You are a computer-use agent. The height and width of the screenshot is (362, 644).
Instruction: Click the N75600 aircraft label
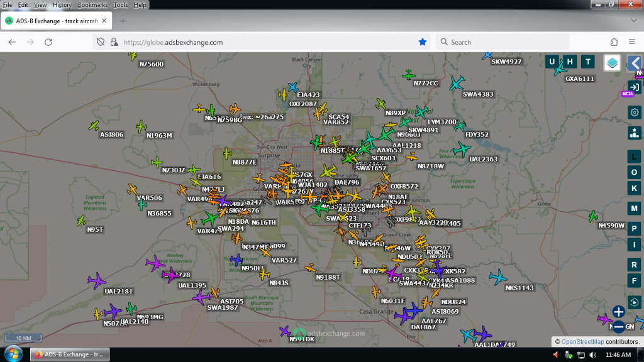coord(152,64)
